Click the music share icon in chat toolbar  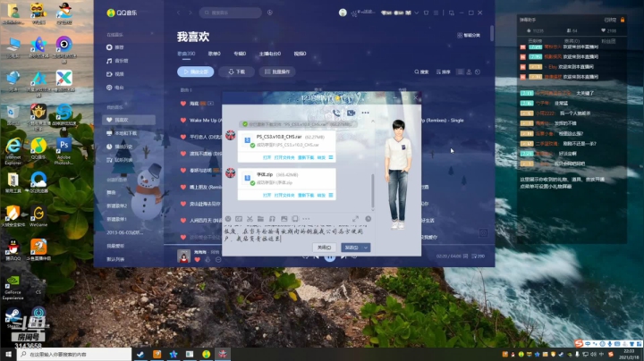pos(272,219)
